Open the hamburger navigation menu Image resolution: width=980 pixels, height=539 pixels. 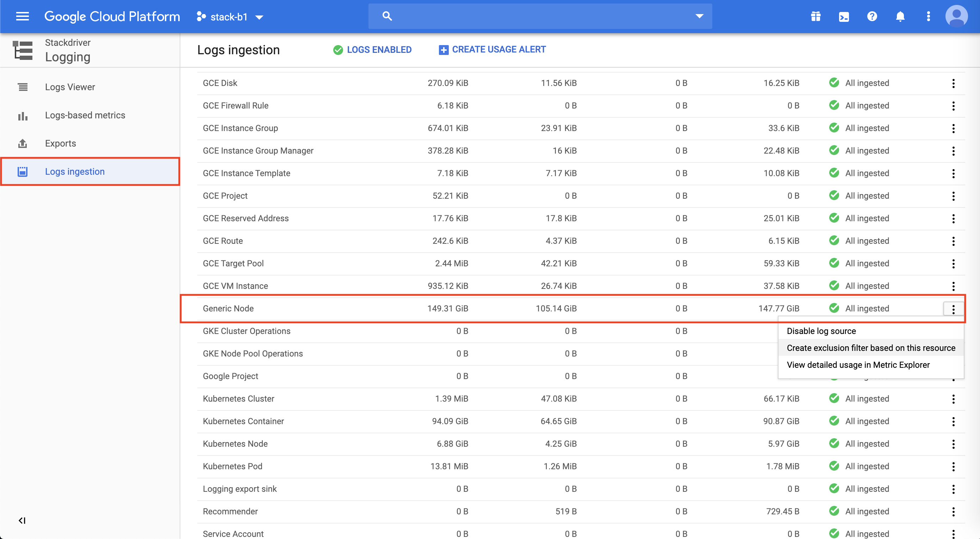click(x=23, y=16)
